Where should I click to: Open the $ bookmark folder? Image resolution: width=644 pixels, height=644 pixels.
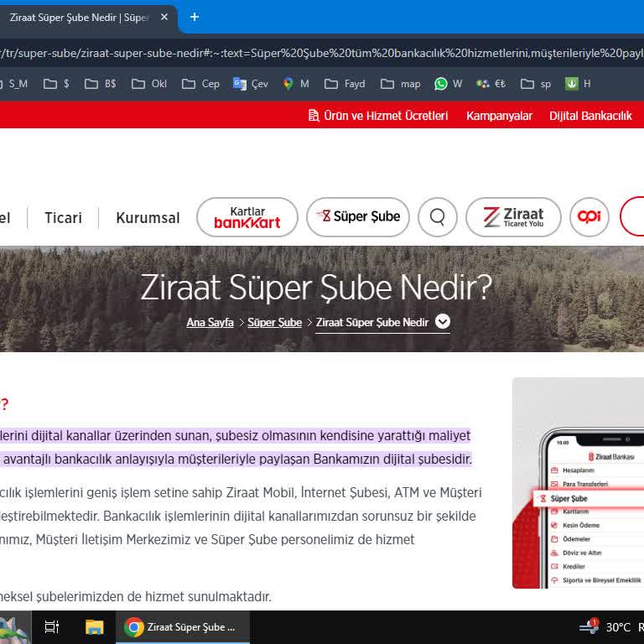pyautogui.click(x=57, y=84)
